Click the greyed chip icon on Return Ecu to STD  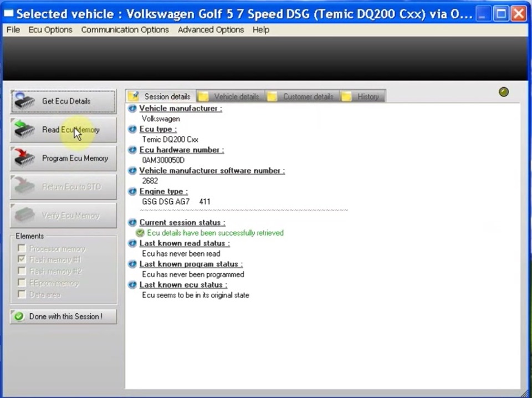[24, 186]
